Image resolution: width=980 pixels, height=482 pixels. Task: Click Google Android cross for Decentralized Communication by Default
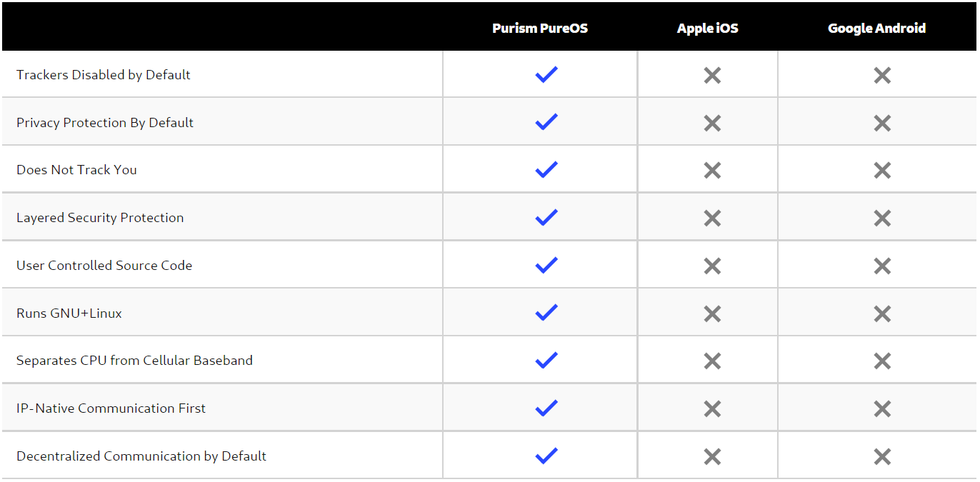tap(882, 456)
